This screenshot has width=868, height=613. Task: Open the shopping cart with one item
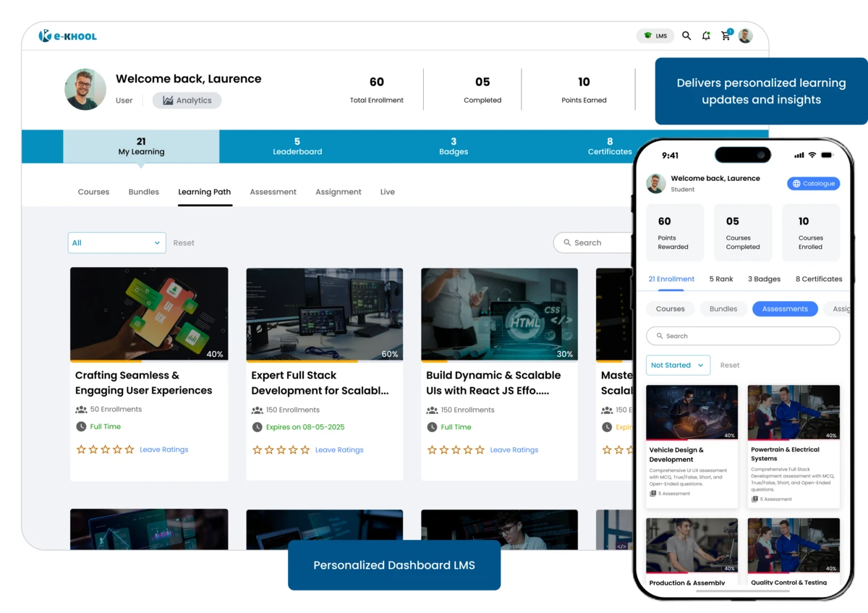point(726,35)
